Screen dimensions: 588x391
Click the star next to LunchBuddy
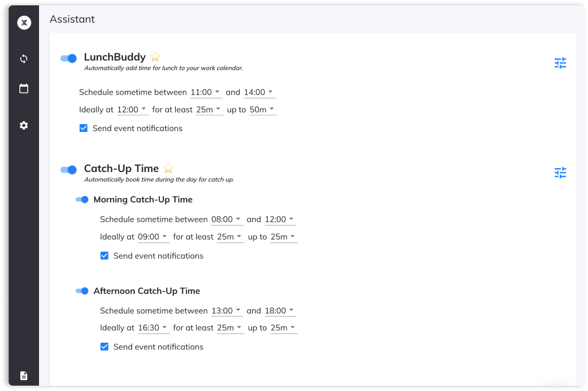point(156,57)
